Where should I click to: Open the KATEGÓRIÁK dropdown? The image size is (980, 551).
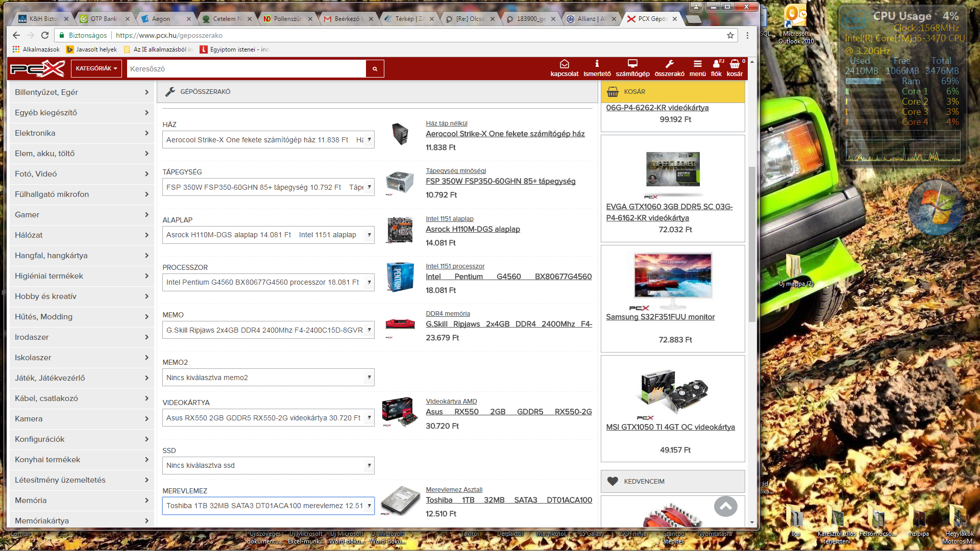point(96,68)
